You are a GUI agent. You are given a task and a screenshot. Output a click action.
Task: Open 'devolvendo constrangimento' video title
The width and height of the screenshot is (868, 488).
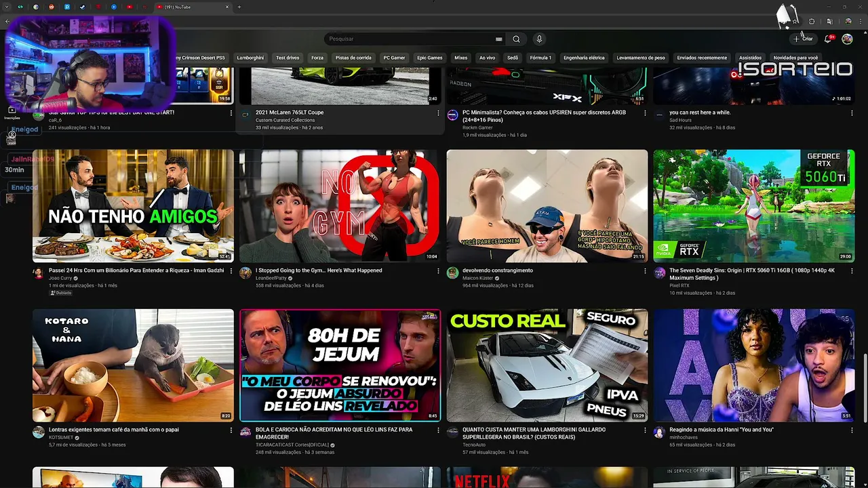pyautogui.click(x=498, y=270)
